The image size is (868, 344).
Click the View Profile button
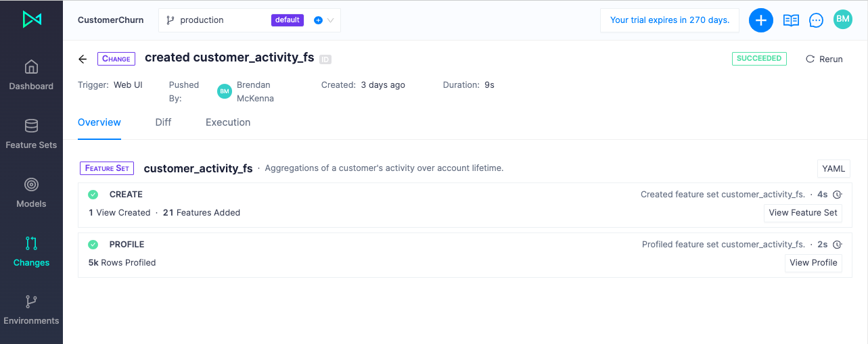[813, 263]
